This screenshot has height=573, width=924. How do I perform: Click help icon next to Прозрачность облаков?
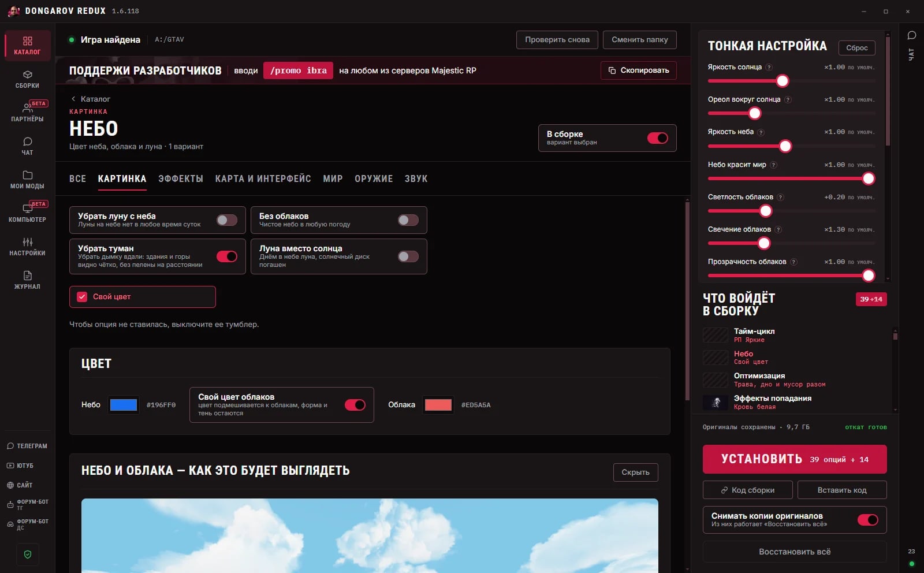coord(793,262)
